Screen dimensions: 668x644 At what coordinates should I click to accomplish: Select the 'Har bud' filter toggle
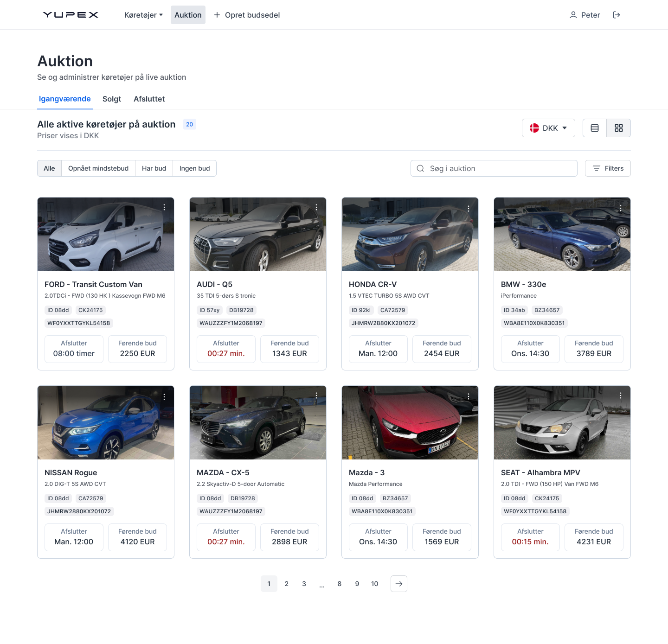(154, 168)
